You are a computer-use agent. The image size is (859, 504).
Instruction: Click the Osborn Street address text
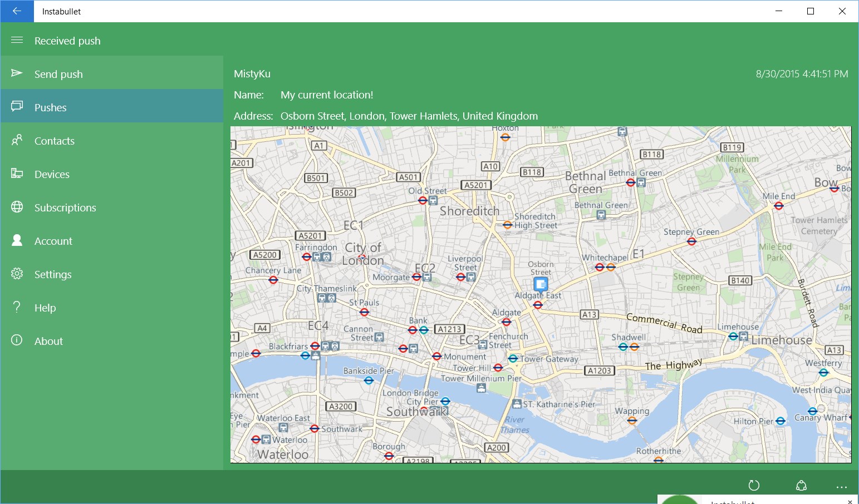pyautogui.click(x=409, y=116)
